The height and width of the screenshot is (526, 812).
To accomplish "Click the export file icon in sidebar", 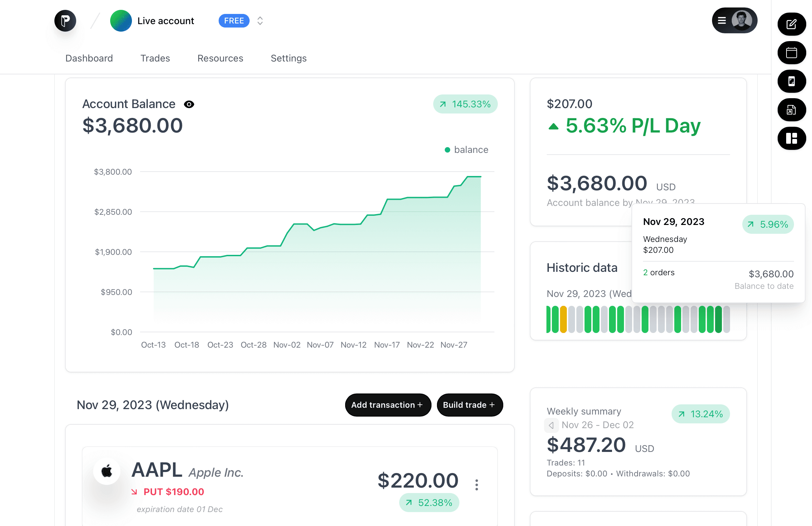I will 792,110.
